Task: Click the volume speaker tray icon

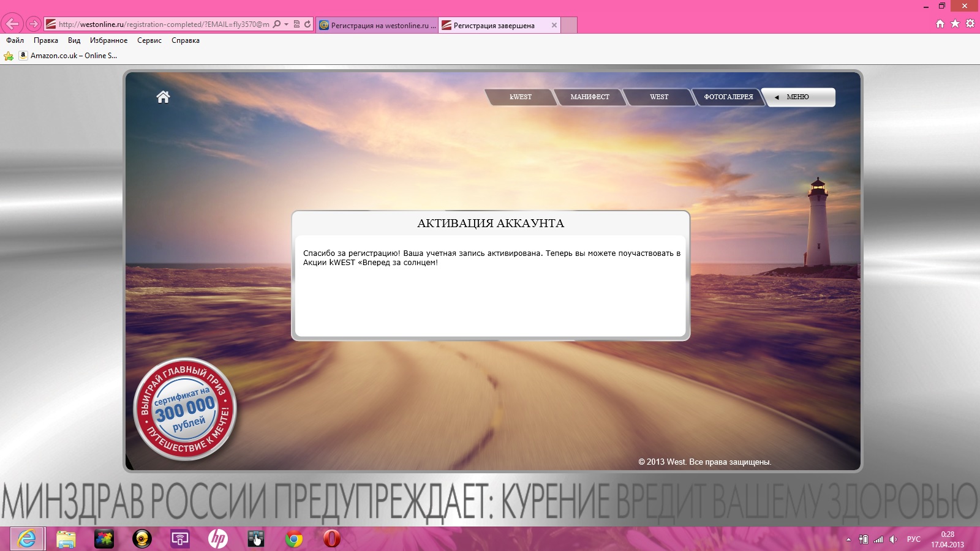Action: coord(893,539)
